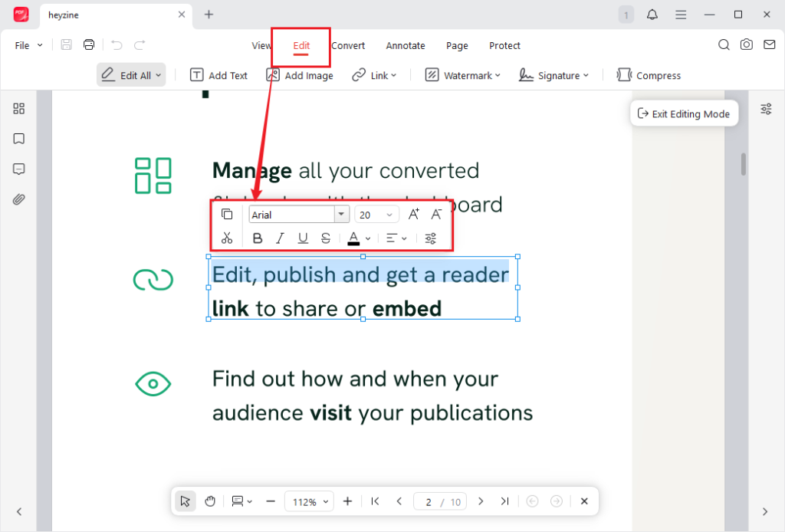Go to the last page
This screenshot has width=785, height=532.
tap(504, 501)
